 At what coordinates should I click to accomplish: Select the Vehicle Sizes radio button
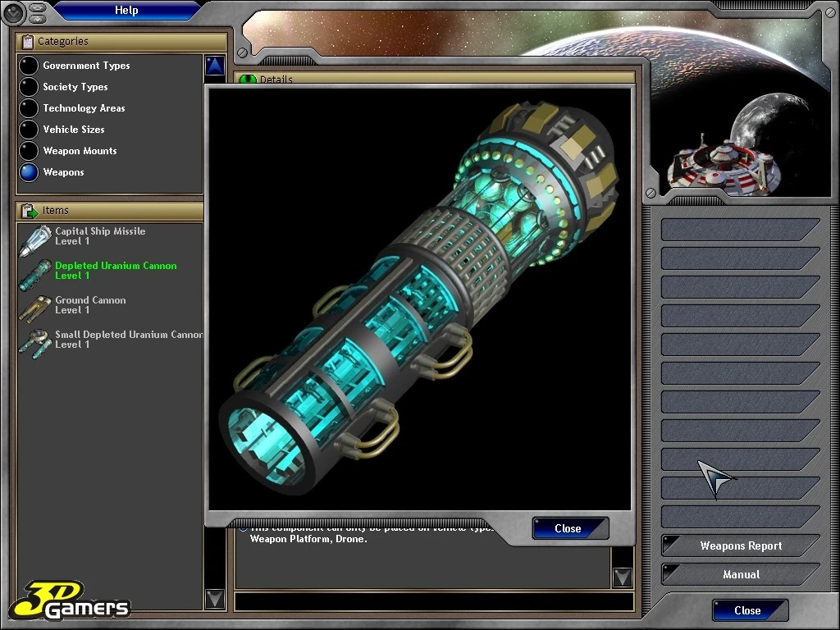(29, 130)
